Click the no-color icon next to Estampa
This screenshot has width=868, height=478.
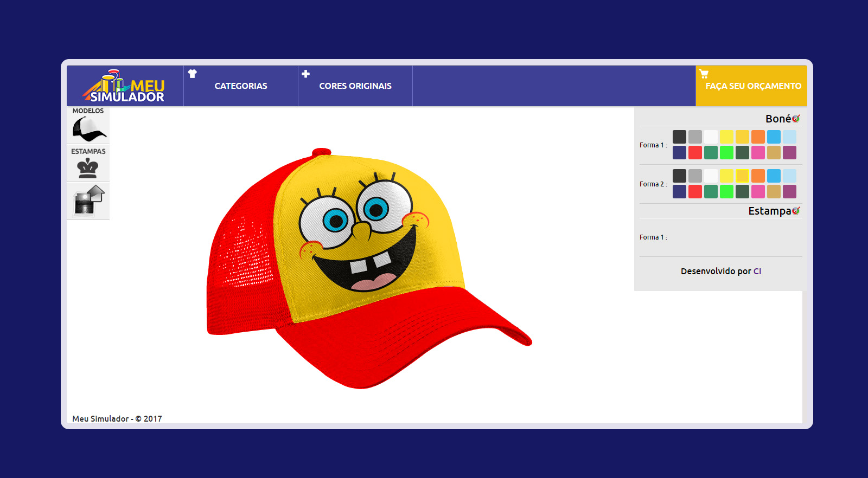coord(796,210)
